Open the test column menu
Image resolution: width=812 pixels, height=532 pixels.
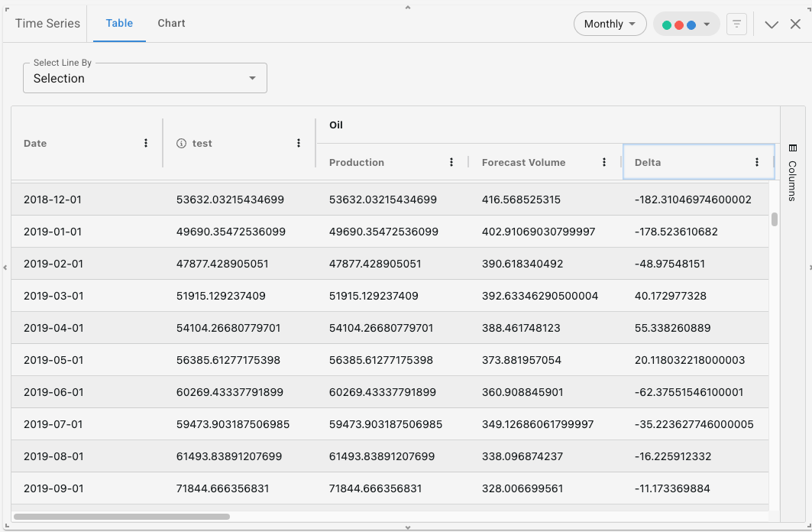[299, 143]
